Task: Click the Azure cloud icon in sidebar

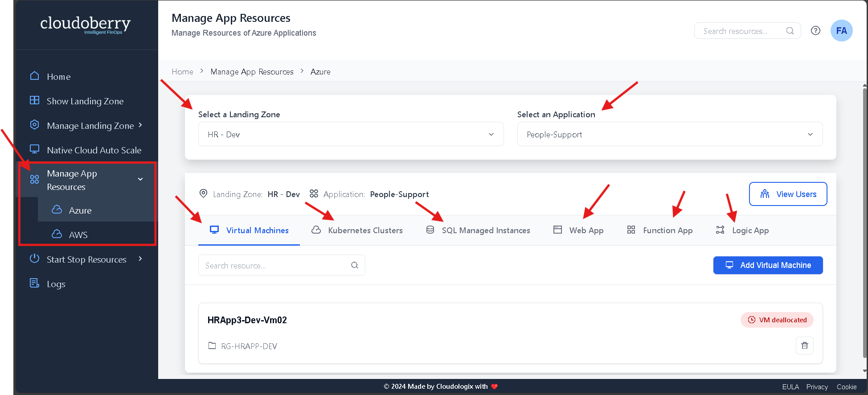Action: point(57,210)
